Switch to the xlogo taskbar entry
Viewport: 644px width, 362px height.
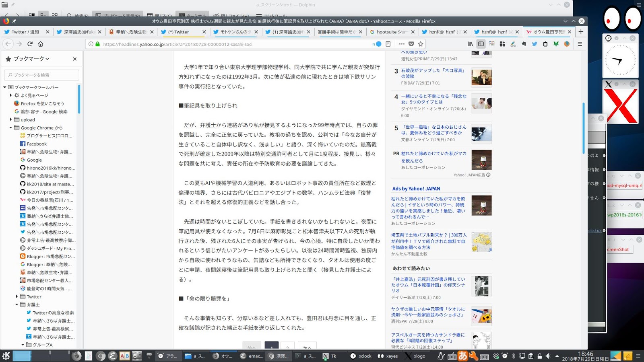click(x=415, y=356)
